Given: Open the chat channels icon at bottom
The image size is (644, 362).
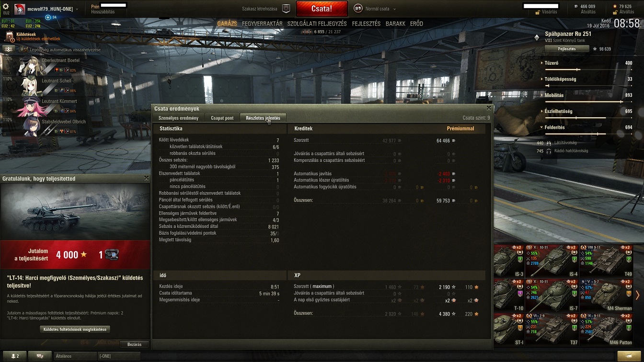Looking at the screenshot, I should click(40, 356).
